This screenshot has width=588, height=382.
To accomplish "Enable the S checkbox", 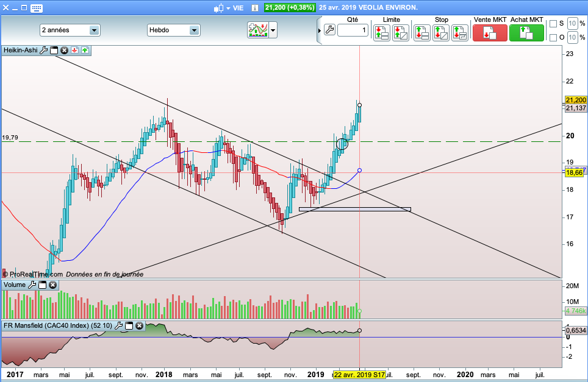I will 553,24.
